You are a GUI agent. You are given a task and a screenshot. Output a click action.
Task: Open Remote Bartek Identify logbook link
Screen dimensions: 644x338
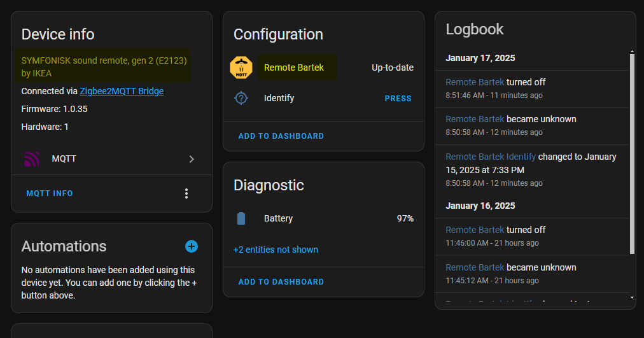point(491,157)
